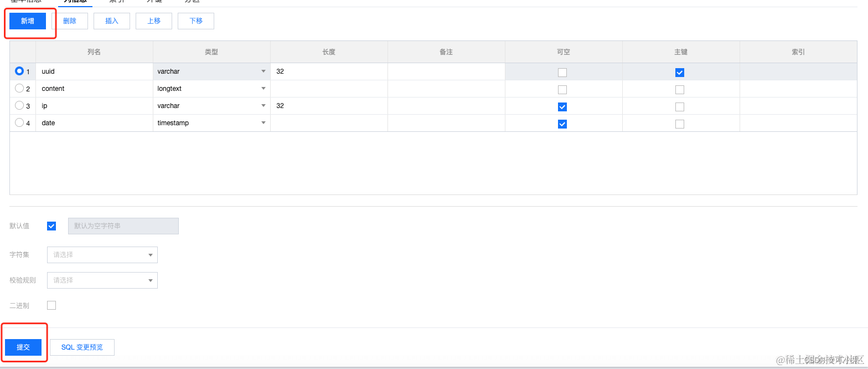Click the 备注 cell of the uuid row

coord(446,71)
